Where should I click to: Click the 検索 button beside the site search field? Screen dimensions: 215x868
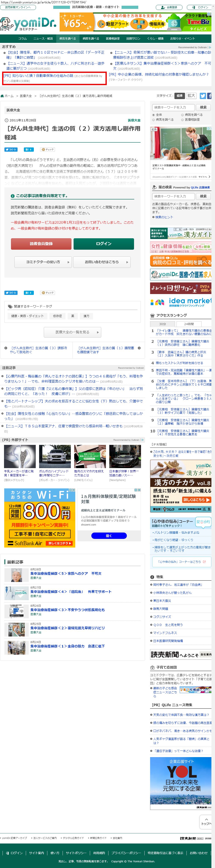pos(203,107)
